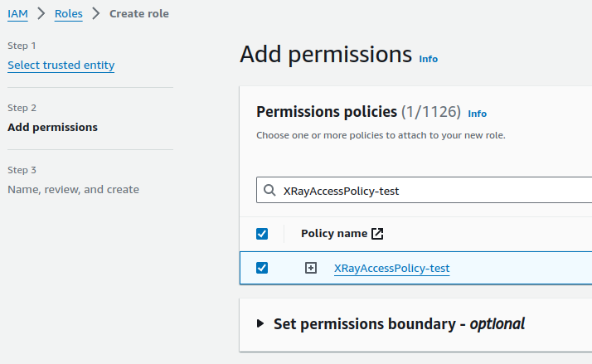Click external link icon beside Policy name
This screenshot has height=364, width=592.
click(x=377, y=234)
